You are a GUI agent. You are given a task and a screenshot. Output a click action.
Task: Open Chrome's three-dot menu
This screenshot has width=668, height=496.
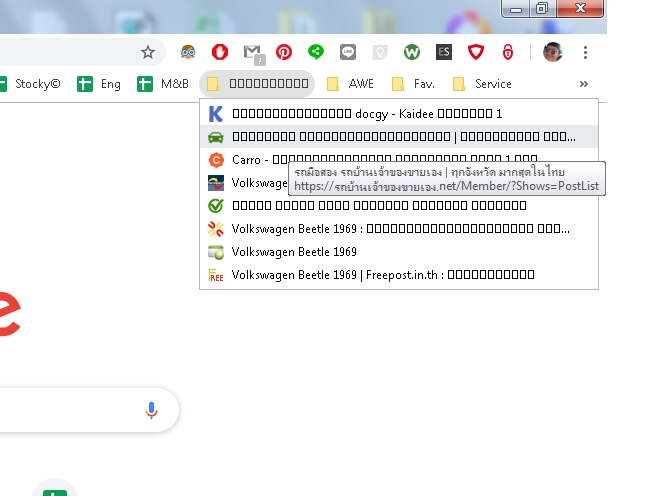(x=585, y=52)
